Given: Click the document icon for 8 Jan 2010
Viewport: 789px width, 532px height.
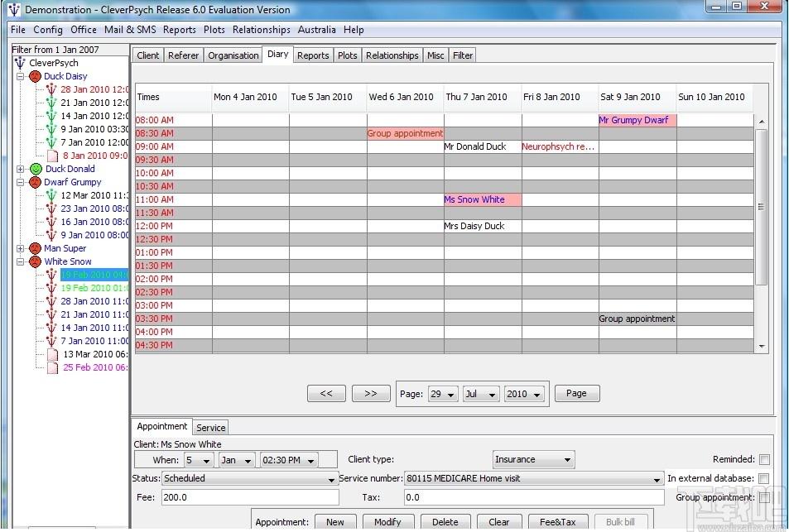Looking at the screenshot, I should click(x=52, y=156).
